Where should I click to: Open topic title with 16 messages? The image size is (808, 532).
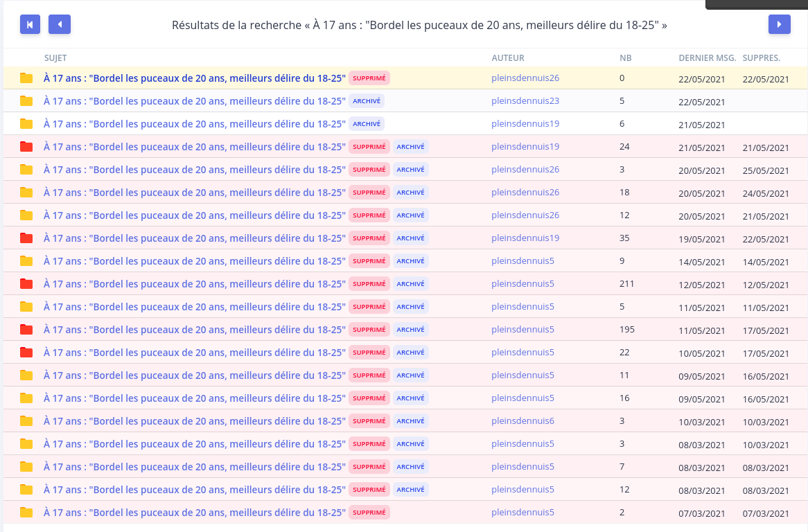194,398
